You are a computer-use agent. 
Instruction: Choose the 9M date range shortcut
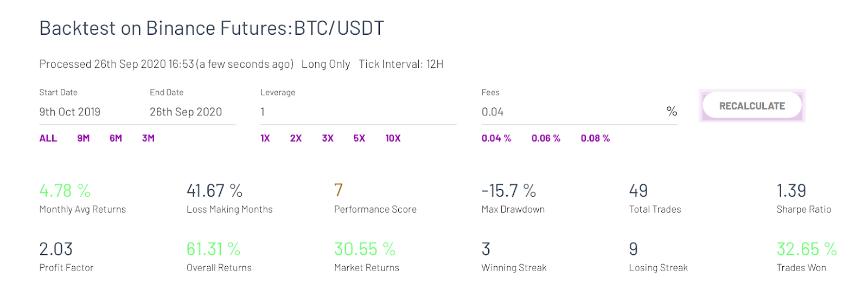83,138
